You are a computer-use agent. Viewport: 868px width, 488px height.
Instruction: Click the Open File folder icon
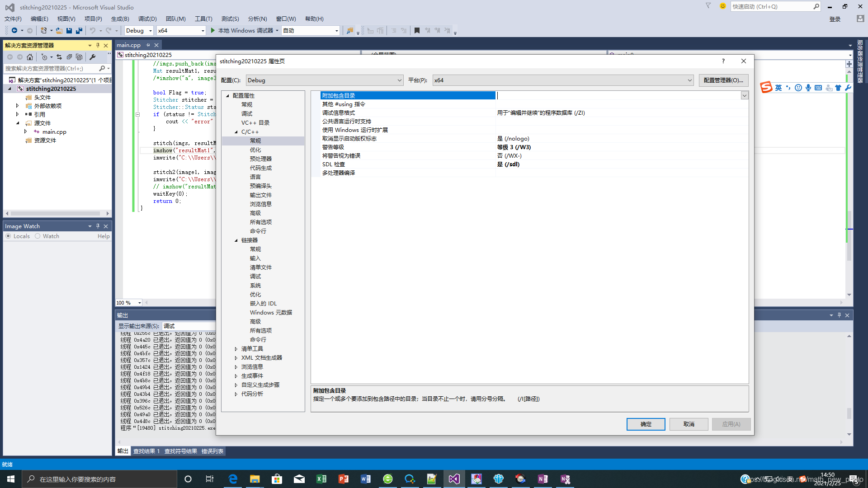(59, 31)
